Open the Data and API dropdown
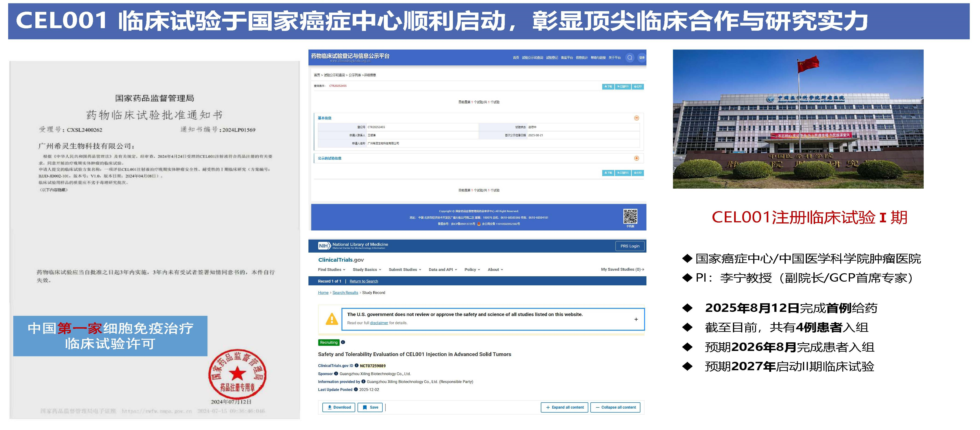Viewport: 980px width, 430px height. (442, 270)
